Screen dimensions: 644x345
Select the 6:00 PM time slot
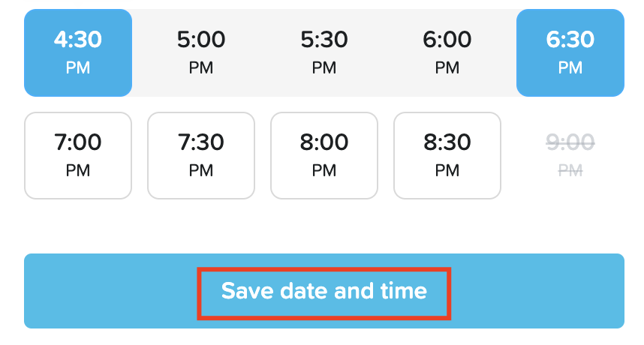(x=447, y=52)
